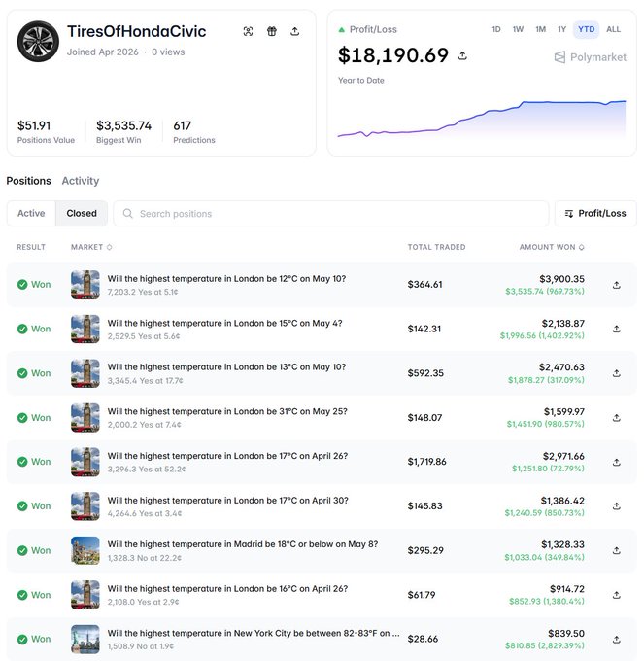Click the QR scan icon beside username
Image resolution: width=644 pixels, height=661 pixels.
coord(248,31)
